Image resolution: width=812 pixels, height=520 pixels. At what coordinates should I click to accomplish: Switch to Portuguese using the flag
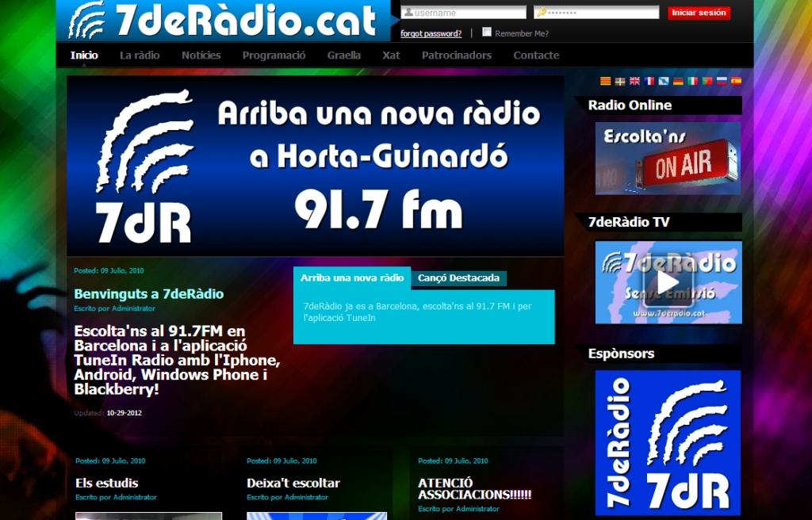[x=707, y=81]
